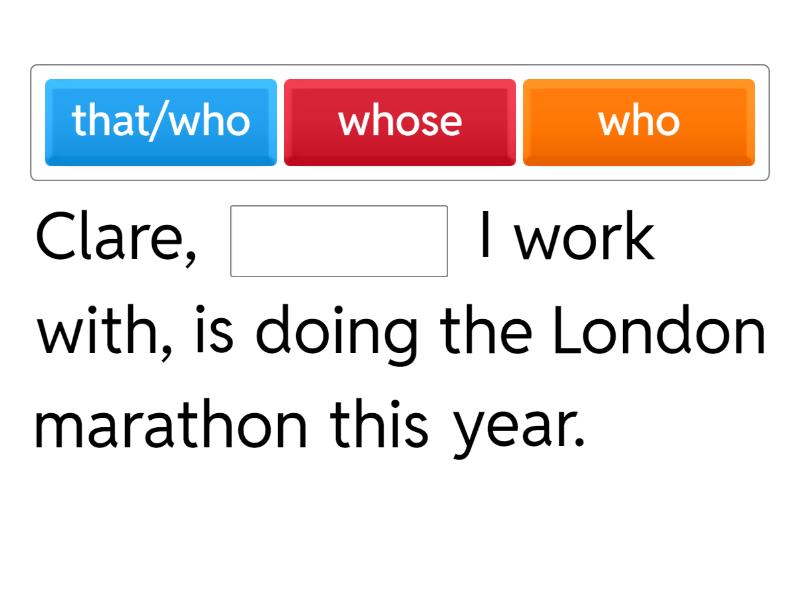This screenshot has width=800, height=600.
Task: Pick the orange 'who' answer tile
Action: 639,122
